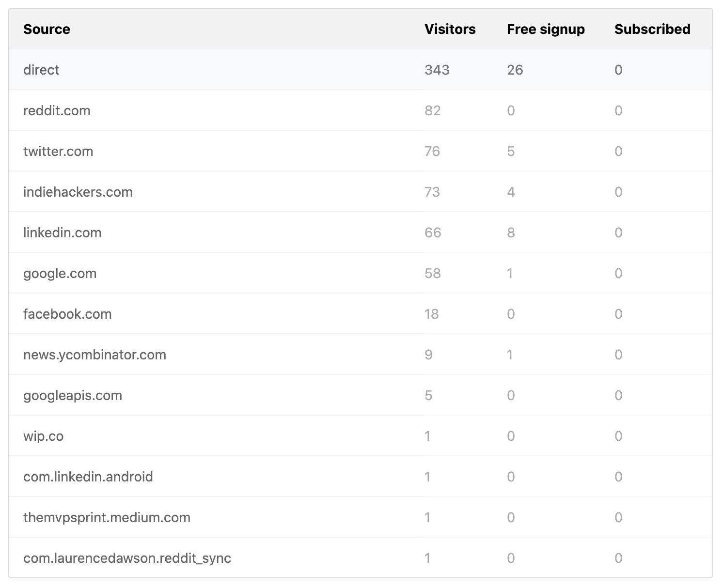Screen dimensions: 723x588
Task: Click free signup value 0 for reddit.com
Action: point(511,110)
